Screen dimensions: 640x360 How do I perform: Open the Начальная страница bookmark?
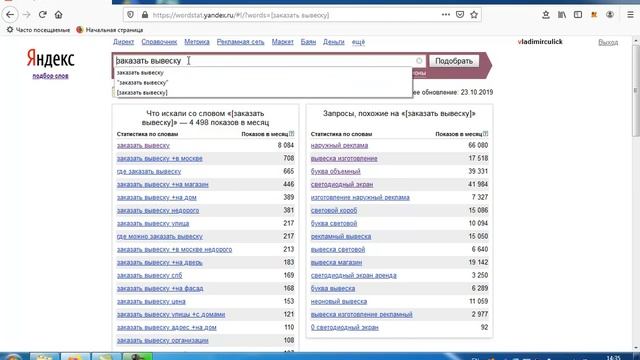(109, 30)
